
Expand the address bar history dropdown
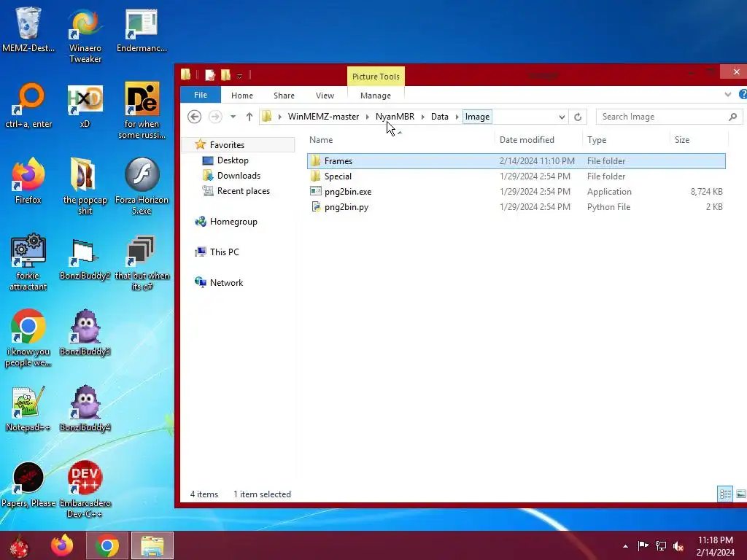pos(562,117)
